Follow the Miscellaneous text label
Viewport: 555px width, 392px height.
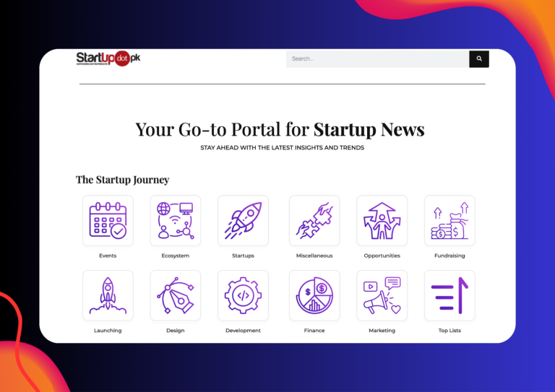coord(314,256)
